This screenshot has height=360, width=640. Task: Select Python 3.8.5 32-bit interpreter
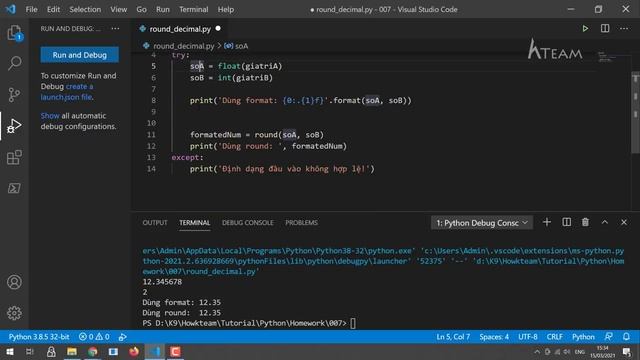[x=39, y=337]
